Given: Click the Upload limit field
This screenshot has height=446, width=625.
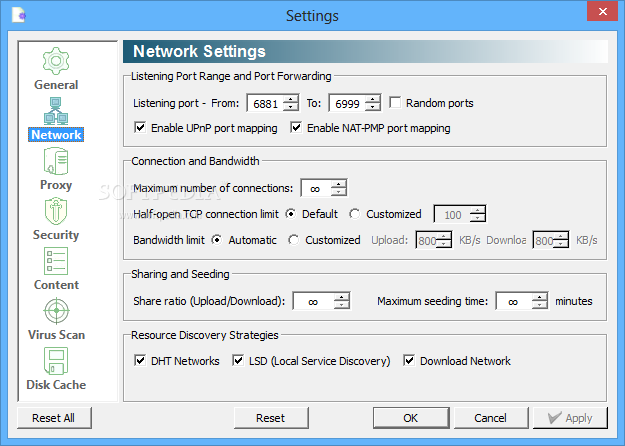Looking at the screenshot, I should [426, 240].
